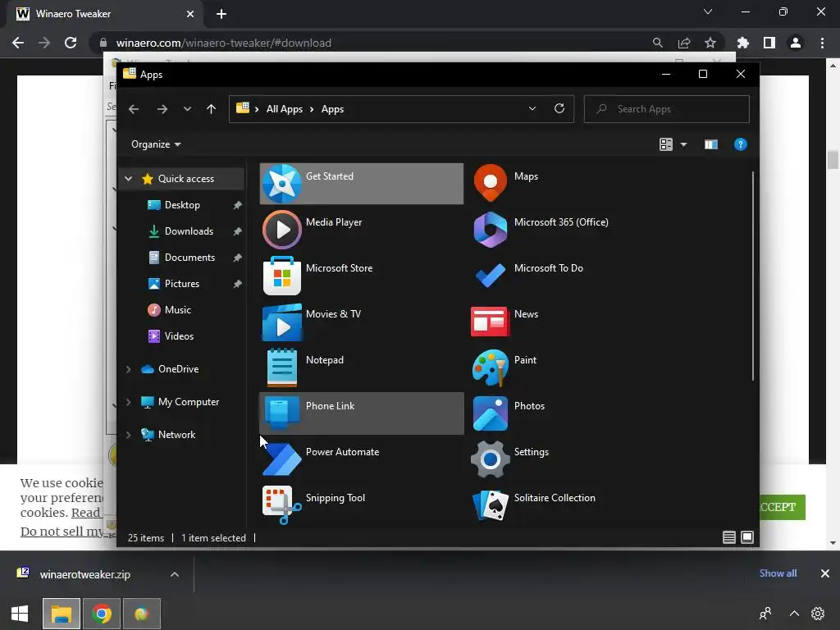Click the Apps list vertical scrollbar

[753, 276]
